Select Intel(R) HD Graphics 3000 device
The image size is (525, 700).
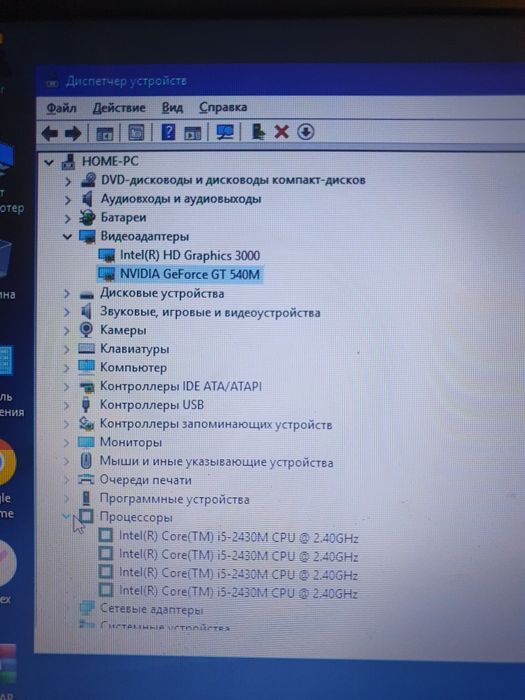click(190, 255)
